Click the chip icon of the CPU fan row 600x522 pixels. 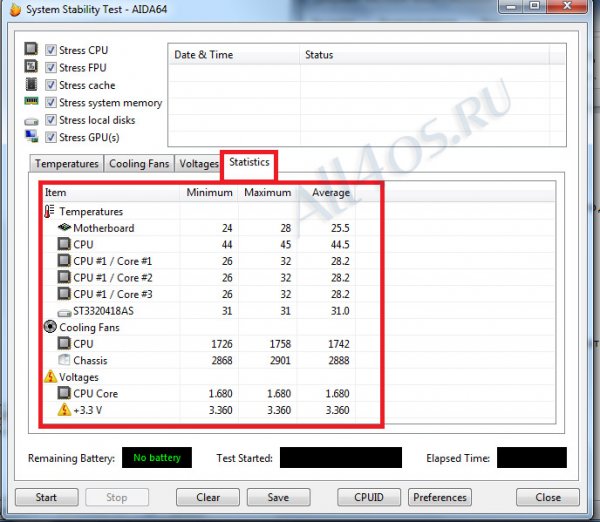pyautogui.click(x=64, y=343)
